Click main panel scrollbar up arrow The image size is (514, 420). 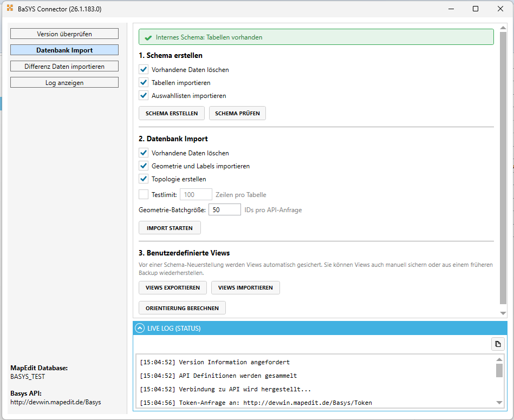click(x=503, y=28)
